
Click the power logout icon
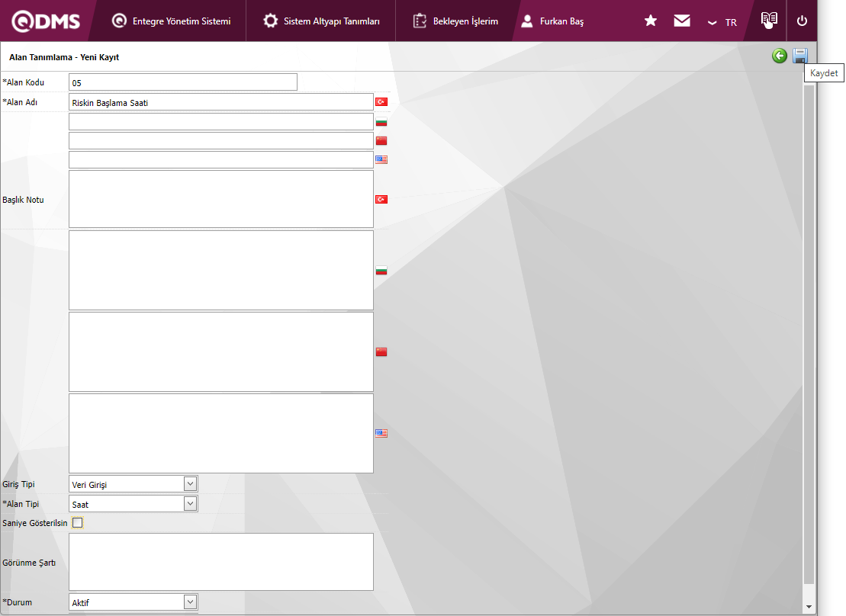click(x=802, y=21)
